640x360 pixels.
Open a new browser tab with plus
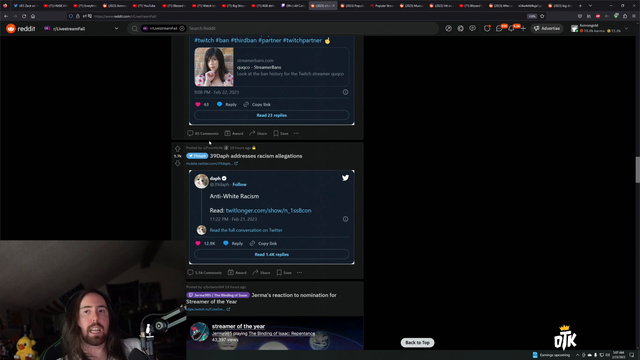click(580, 6)
